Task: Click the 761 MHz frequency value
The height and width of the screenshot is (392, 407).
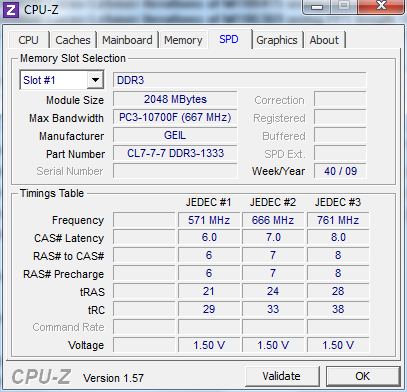Action: click(x=338, y=220)
